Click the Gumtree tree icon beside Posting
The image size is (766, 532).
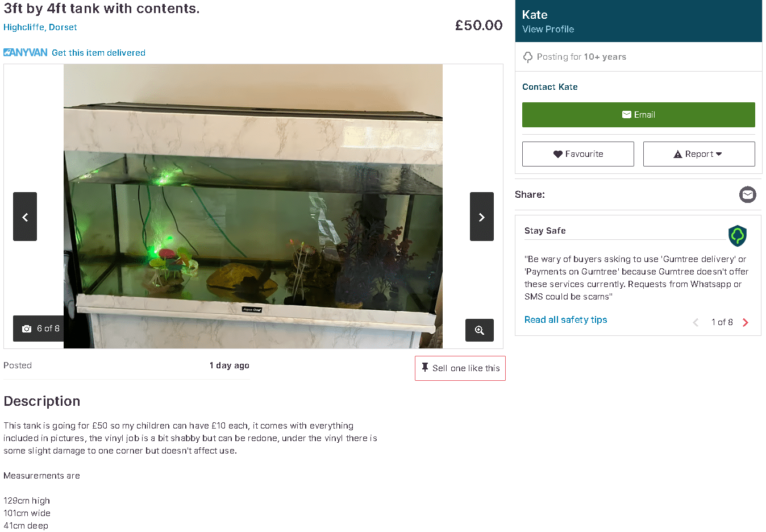pos(528,57)
